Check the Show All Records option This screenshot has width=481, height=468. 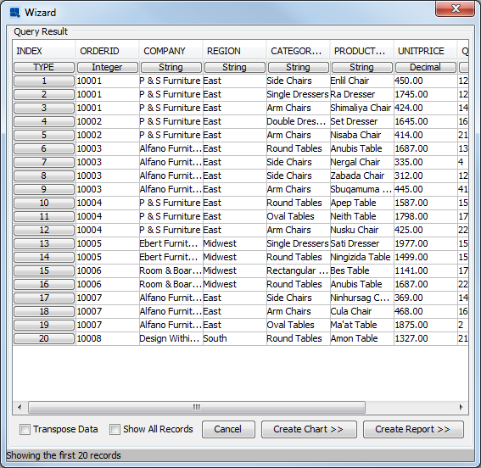[x=115, y=429]
